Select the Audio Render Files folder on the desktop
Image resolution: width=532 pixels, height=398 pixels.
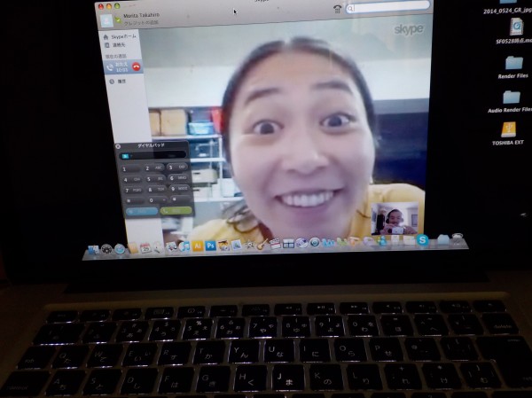pyautogui.click(x=509, y=98)
